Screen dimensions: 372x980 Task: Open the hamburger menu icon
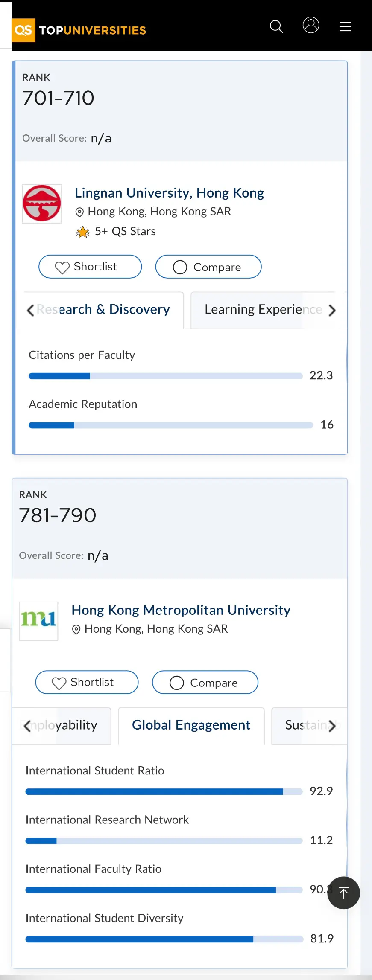(x=346, y=26)
